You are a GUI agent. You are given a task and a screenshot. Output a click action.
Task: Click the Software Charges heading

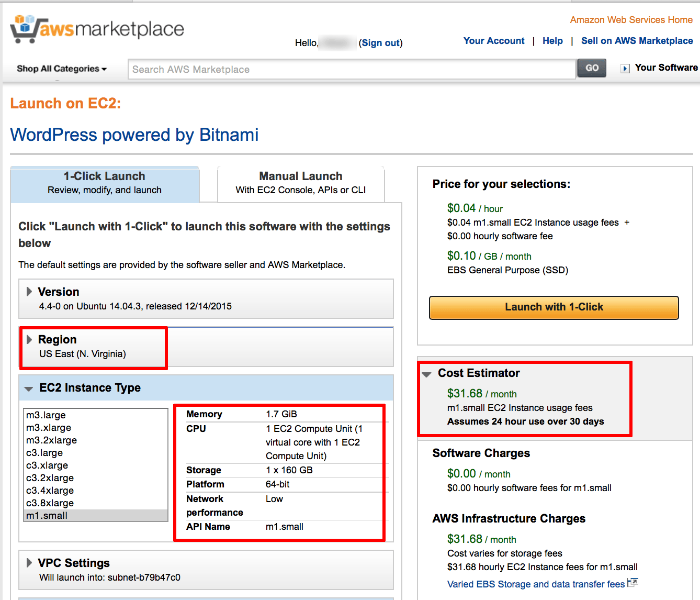[x=481, y=453]
